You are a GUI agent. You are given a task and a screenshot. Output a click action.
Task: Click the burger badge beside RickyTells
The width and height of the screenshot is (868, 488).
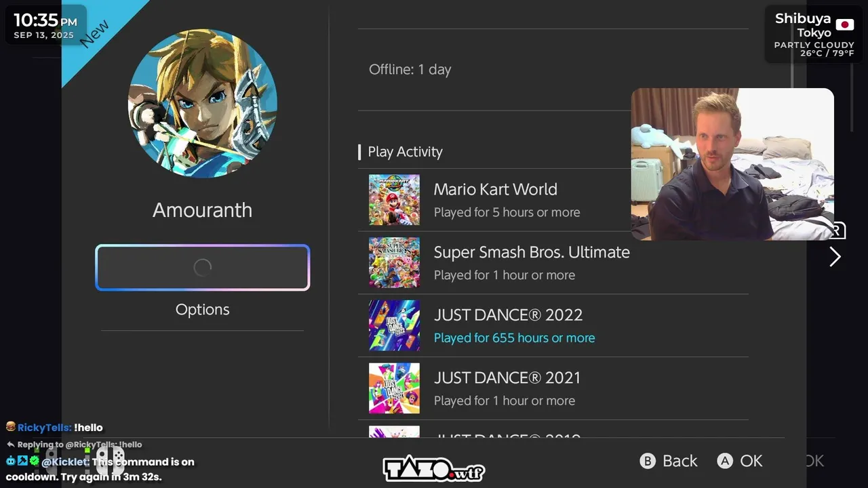(10, 427)
